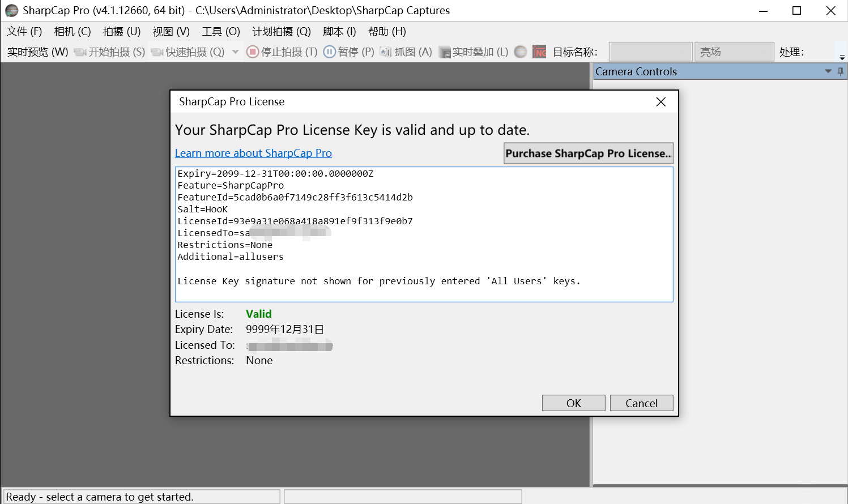The image size is (848, 504).
Task: Click the red INC toolbar icon
Action: pos(540,52)
